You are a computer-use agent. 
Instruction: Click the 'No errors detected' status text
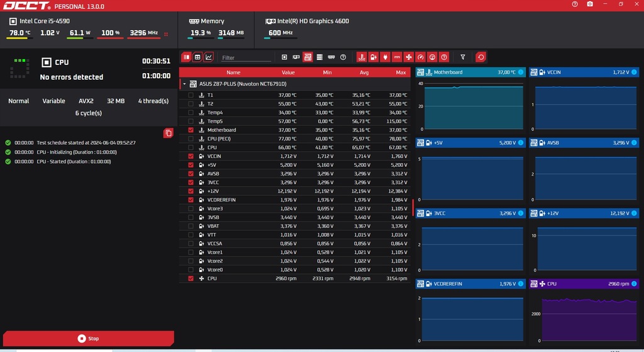72,77
